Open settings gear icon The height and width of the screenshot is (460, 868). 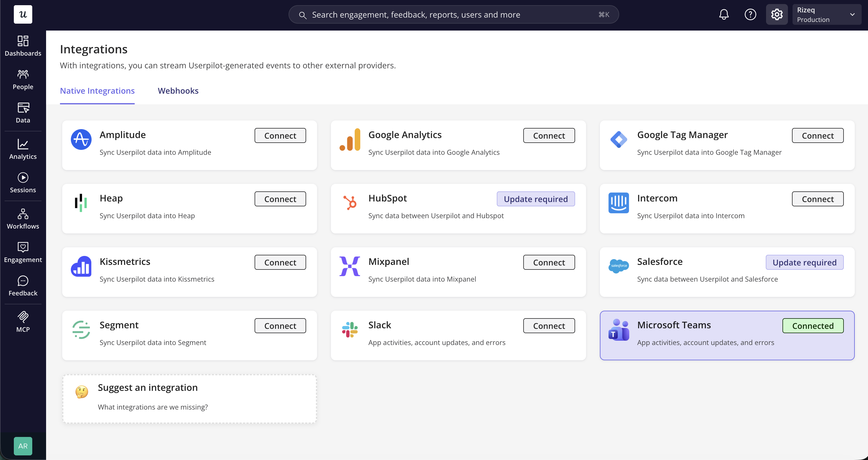click(x=777, y=14)
